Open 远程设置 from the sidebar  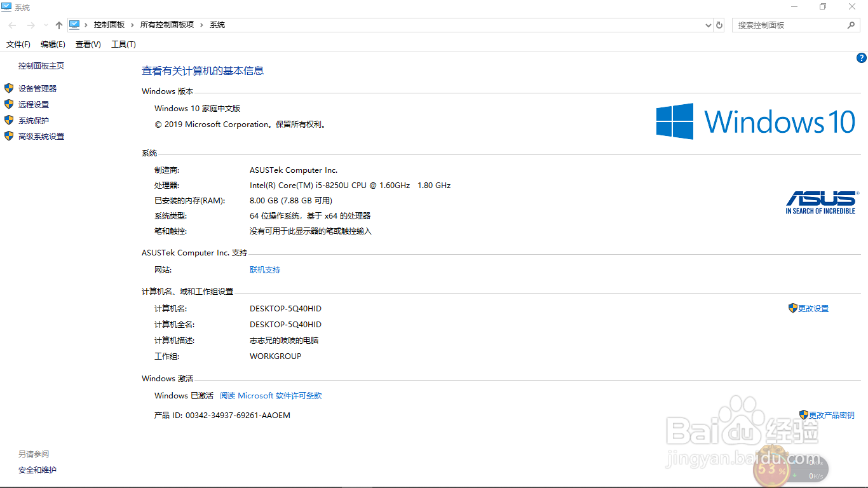(34, 105)
